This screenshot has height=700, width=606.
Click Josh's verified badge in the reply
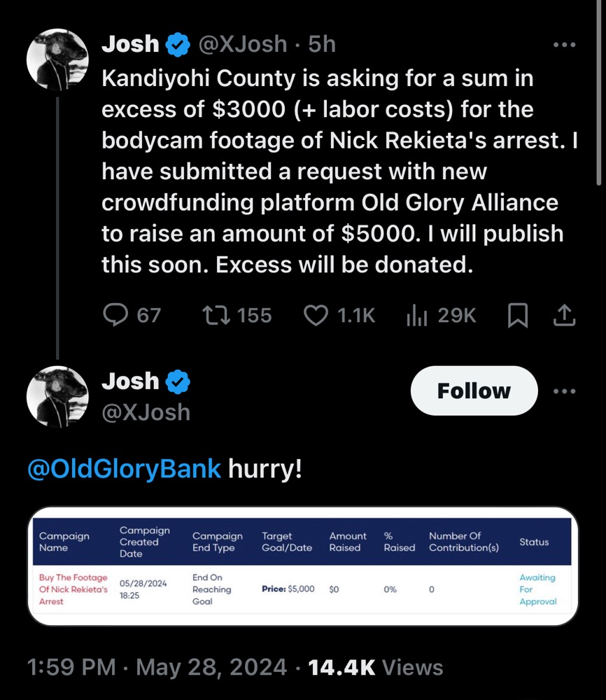pos(178,381)
